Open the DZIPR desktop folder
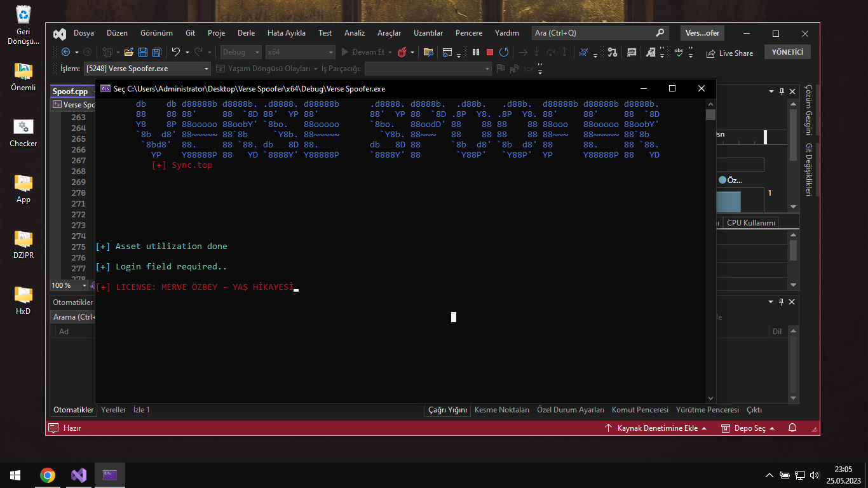The width and height of the screenshot is (868, 488). [23, 245]
